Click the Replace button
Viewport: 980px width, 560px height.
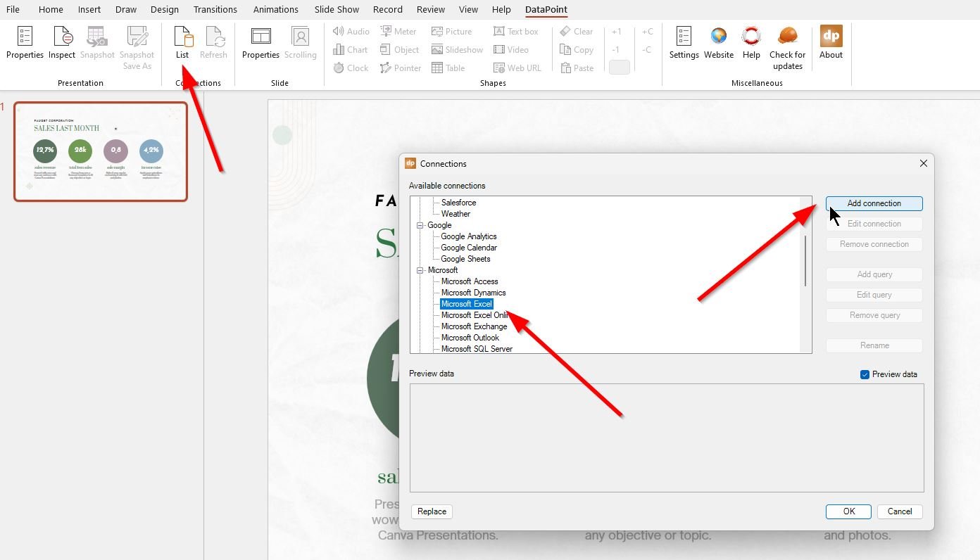[432, 511]
